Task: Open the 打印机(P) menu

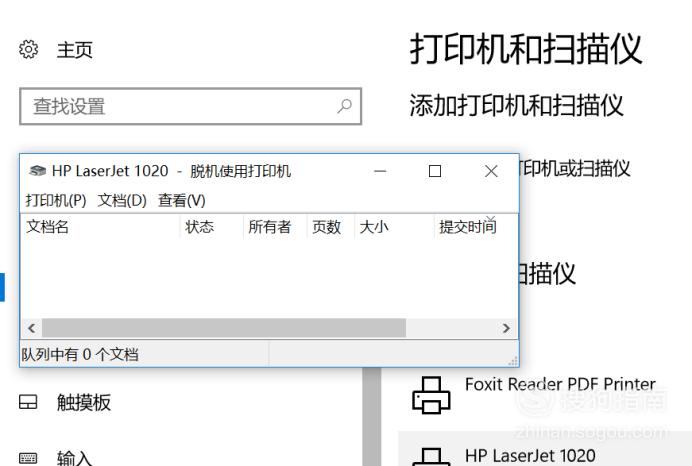Action: [56, 200]
